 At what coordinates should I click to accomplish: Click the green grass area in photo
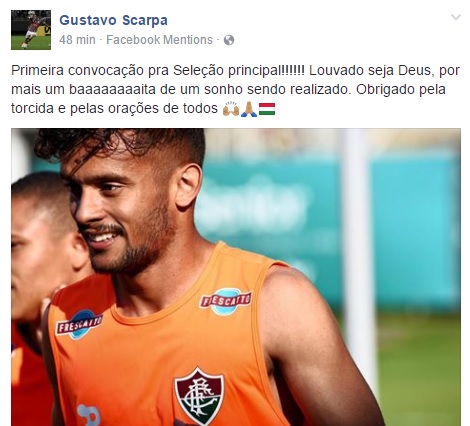[x=420, y=367]
